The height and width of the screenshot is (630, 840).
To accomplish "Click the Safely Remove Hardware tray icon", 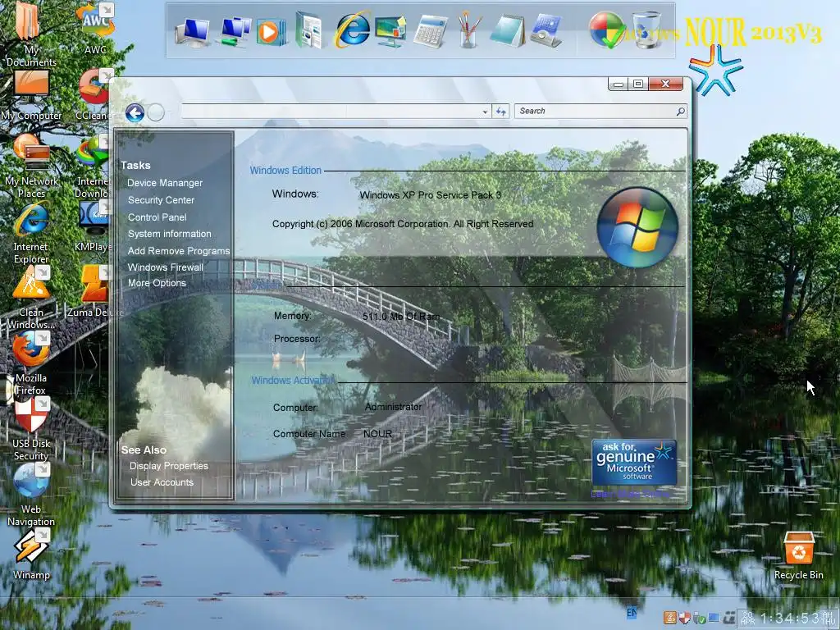I will coord(699,618).
